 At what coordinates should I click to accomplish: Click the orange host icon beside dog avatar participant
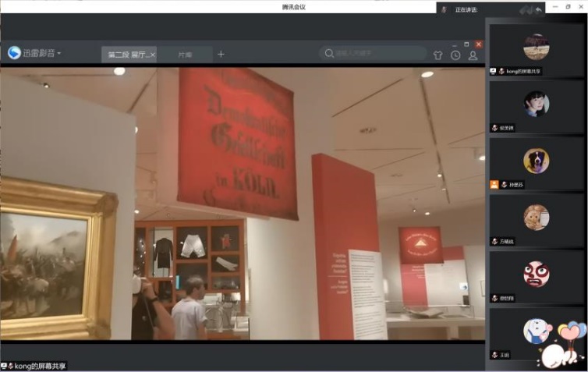tap(494, 185)
